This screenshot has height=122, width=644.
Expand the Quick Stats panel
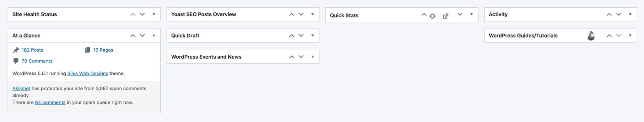click(x=471, y=14)
